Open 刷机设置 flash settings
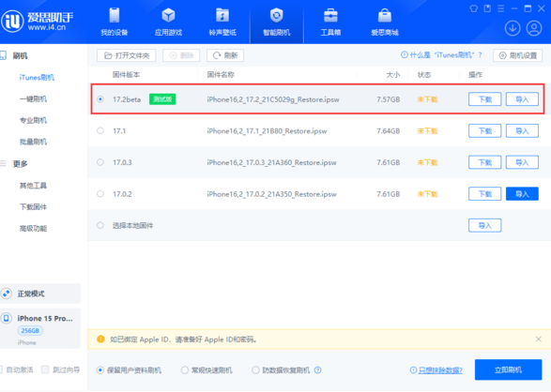The width and height of the screenshot is (551, 392). [x=517, y=55]
